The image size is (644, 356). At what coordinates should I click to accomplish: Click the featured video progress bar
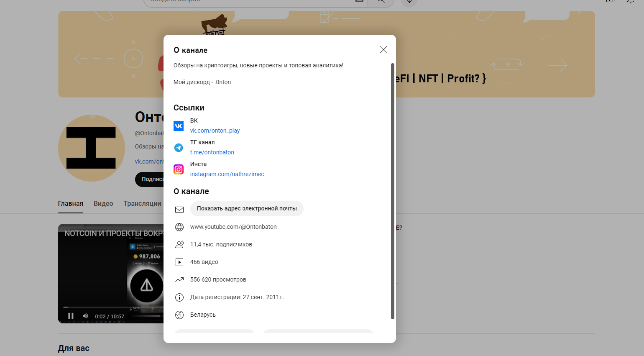pyautogui.click(x=113, y=307)
